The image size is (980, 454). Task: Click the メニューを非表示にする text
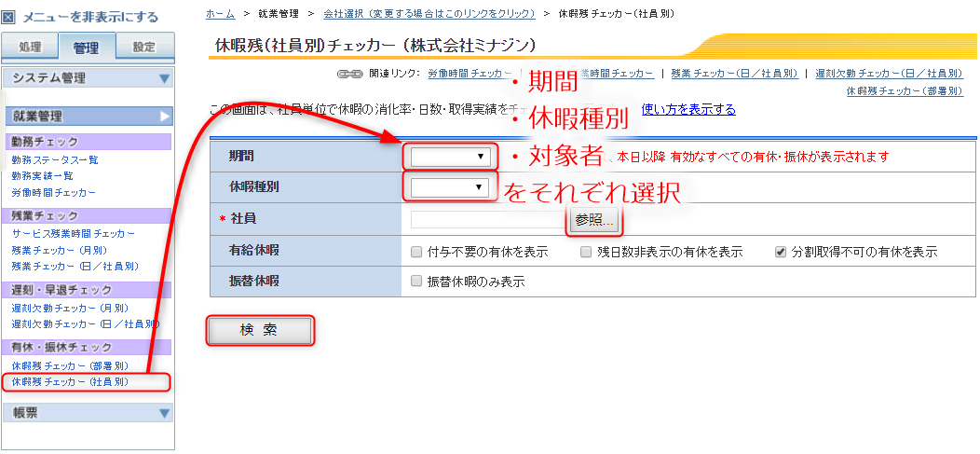90,18
